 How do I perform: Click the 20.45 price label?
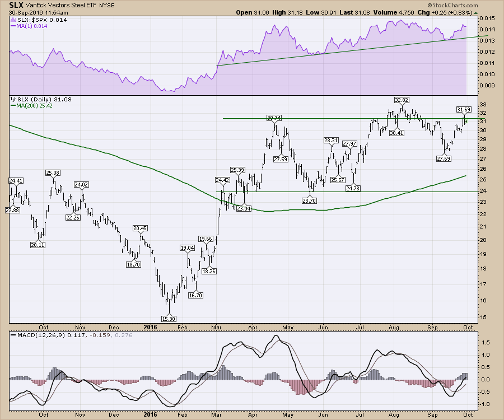[x=140, y=228]
